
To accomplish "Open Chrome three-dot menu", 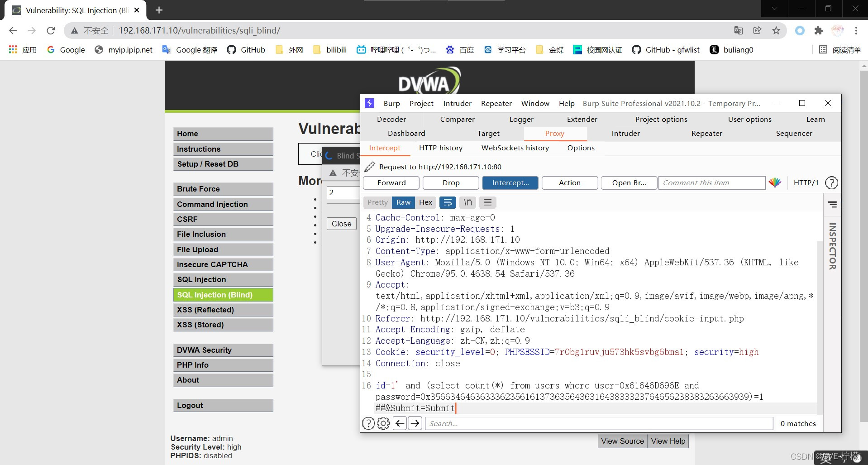I will point(856,30).
